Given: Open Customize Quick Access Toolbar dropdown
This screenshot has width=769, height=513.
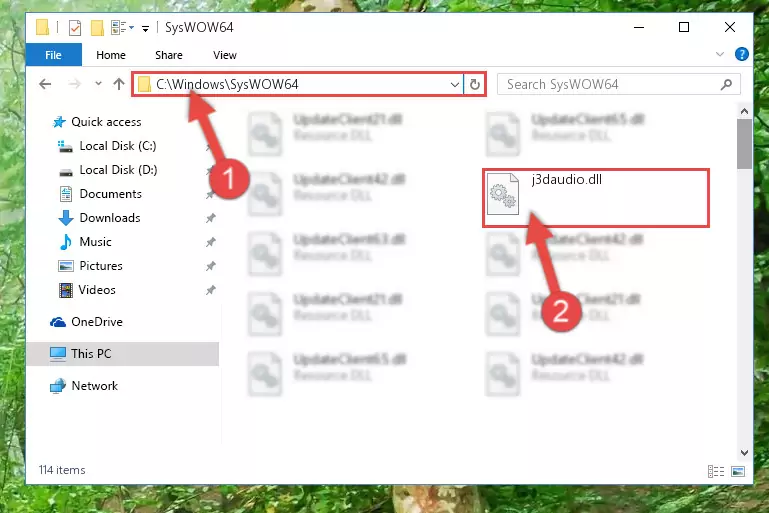Looking at the screenshot, I should click(x=145, y=28).
